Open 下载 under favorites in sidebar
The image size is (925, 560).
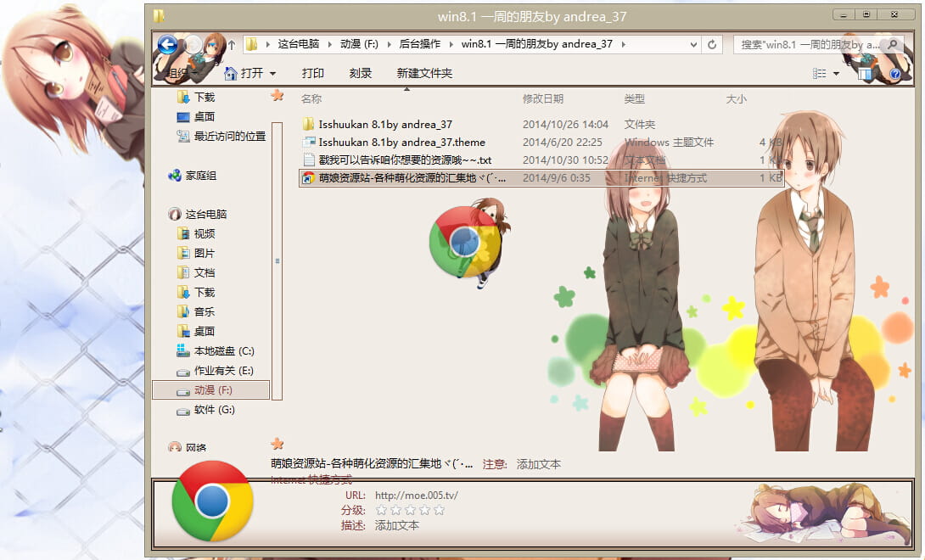(205, 97)
